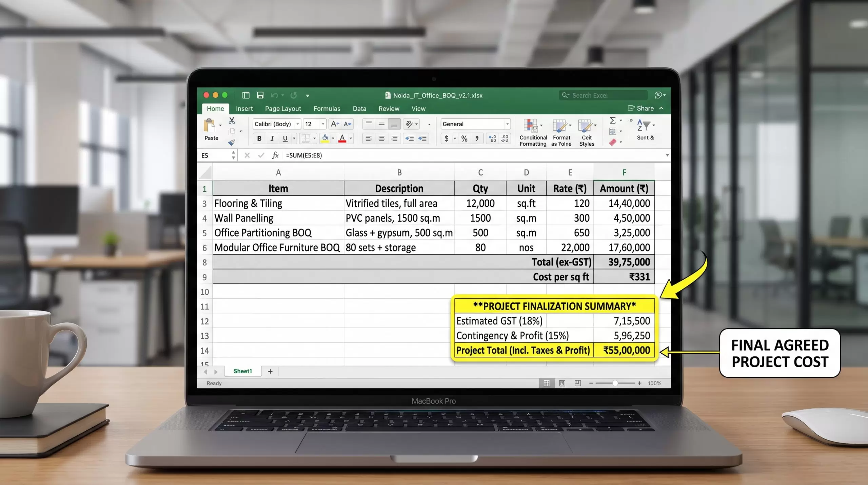Click the zoom slider handle
Image resolution: width=868 pixels, height=485 pixels.
(615, 383)
